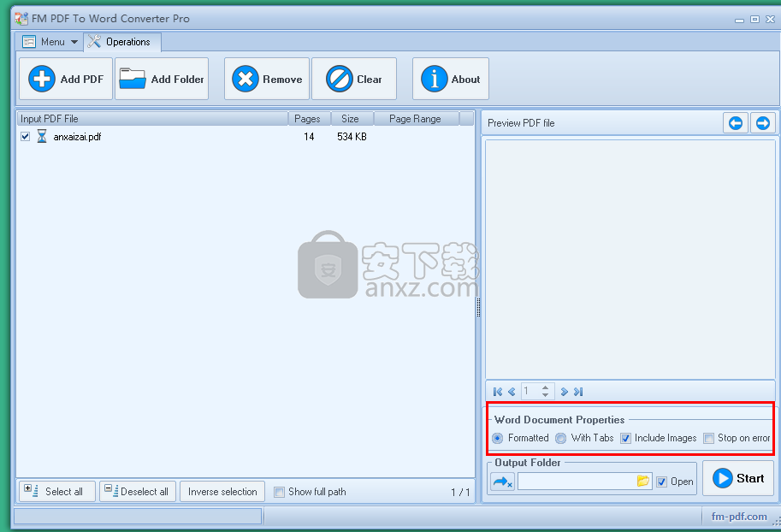The width and height of the screenshot is (781, 532).
Task: Go to previous preview page
Action: click(x=512, y=392)
